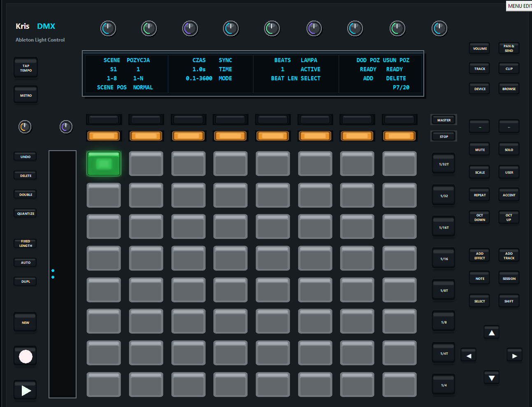Switch to CLIP mode

tap(509, 68)
